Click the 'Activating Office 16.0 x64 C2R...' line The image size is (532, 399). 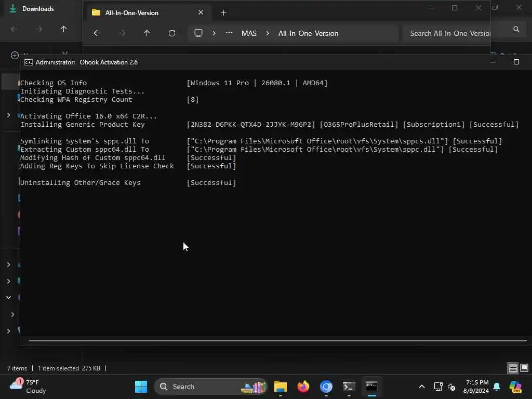pos(88,116)
